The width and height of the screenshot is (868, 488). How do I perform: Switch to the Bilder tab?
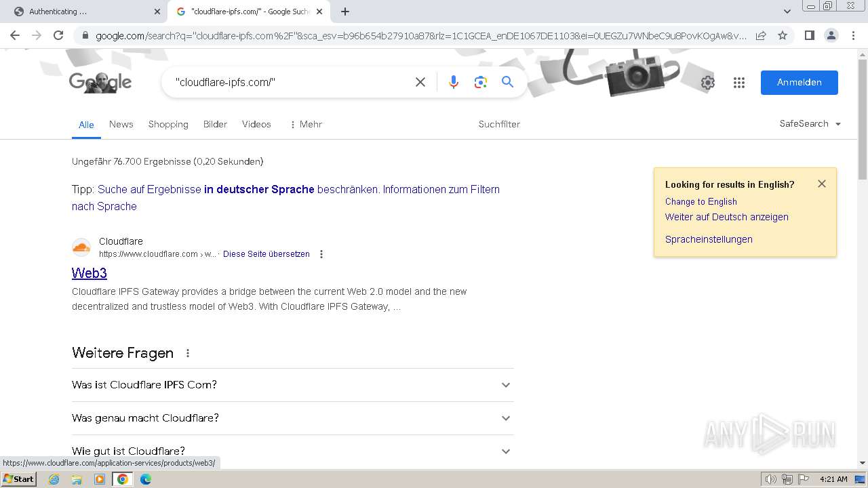tap(215, 124)
